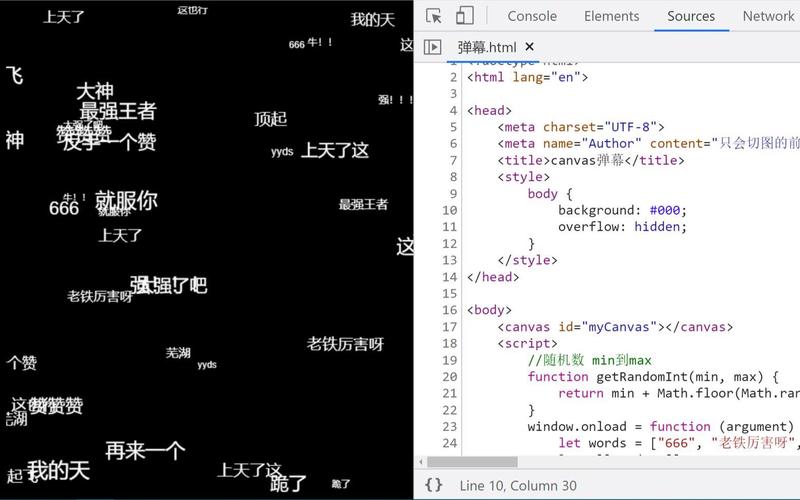Click the 'Line 10, Column 30' status text
This screenshot has width=800, height=500.
(518, 485)
